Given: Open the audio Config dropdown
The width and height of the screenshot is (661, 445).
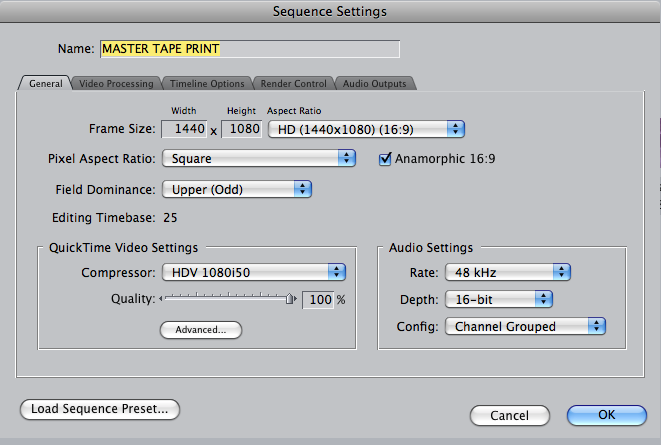Looking at the screenshot, I should [x=526, y=326].
